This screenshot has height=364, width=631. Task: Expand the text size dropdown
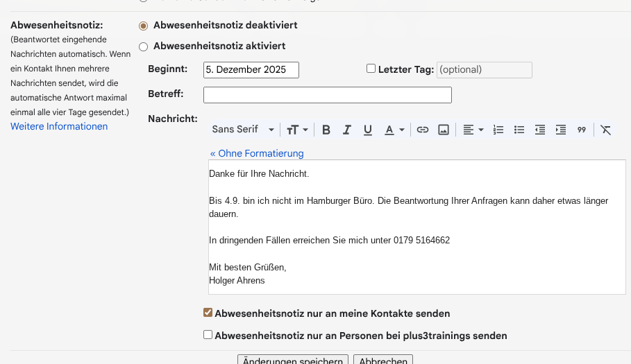point(297,130)
